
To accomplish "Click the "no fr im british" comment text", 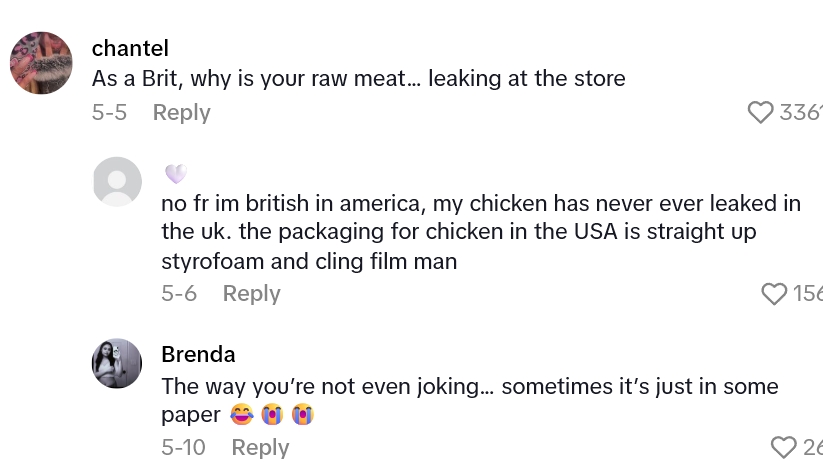I will pyautogui.click(x=480, y=232).
